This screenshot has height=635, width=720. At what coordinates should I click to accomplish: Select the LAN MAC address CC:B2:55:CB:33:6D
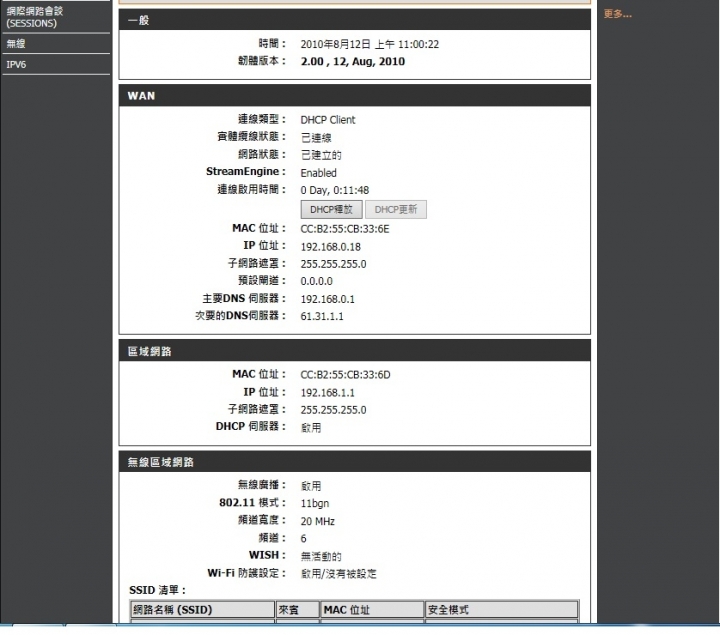tap(345, 375)
